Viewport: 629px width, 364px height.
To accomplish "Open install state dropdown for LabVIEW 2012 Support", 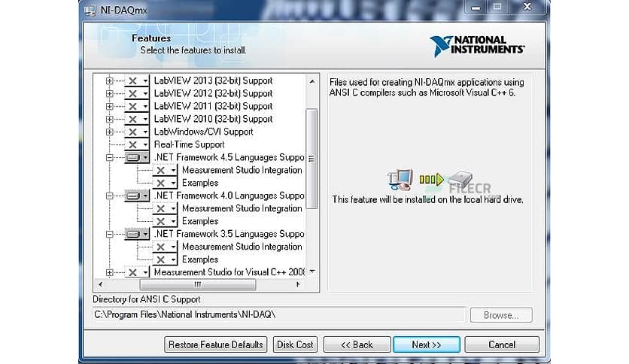I will click(144, 94).
